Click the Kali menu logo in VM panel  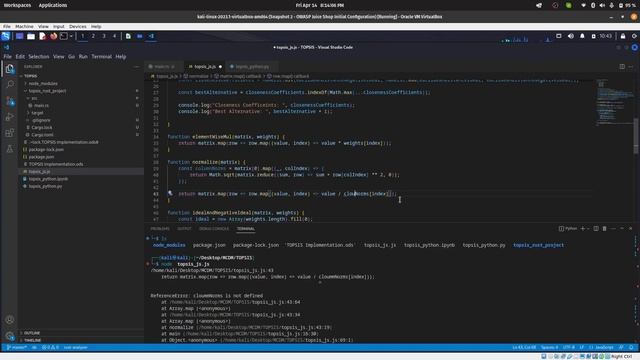coord(6,36)
